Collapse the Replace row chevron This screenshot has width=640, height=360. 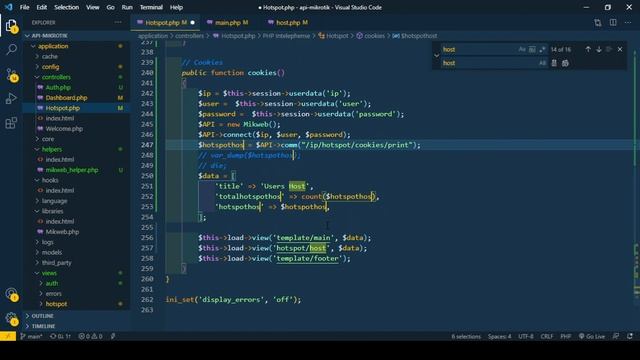437,56
